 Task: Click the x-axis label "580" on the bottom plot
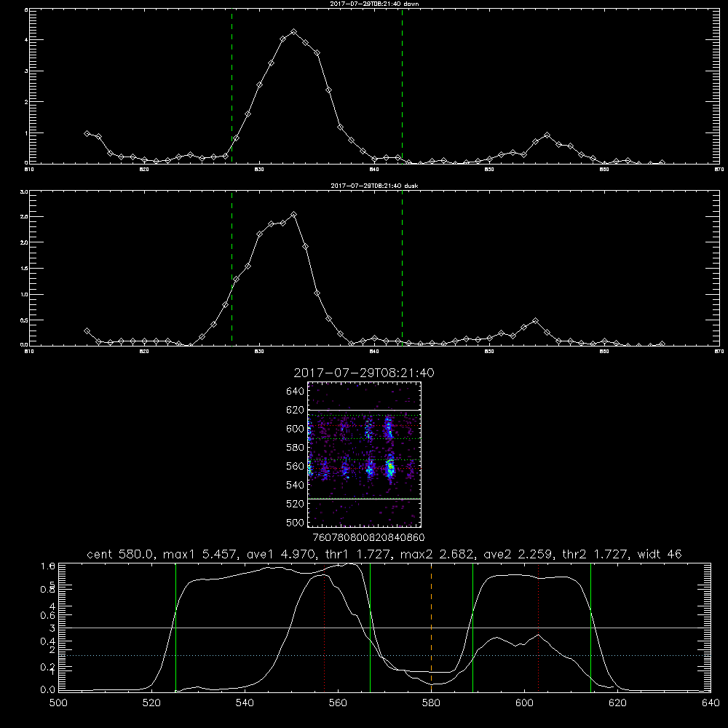431,703
